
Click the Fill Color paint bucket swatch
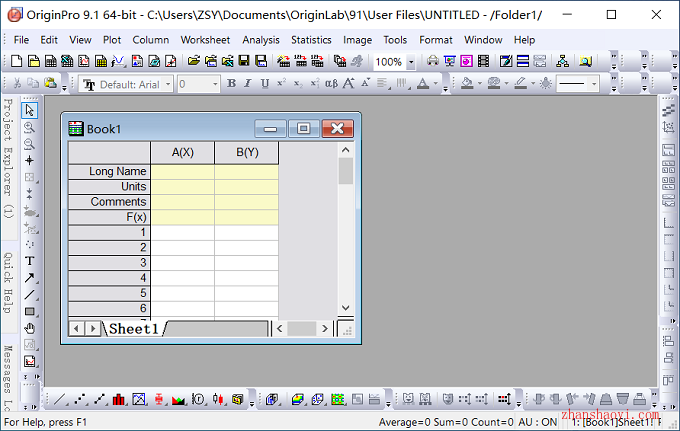click(x=467, y=83)
